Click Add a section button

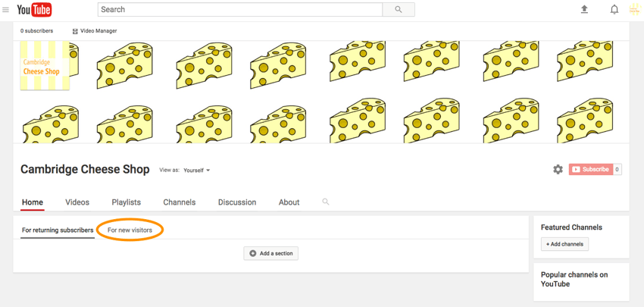(x=271, y=254)
